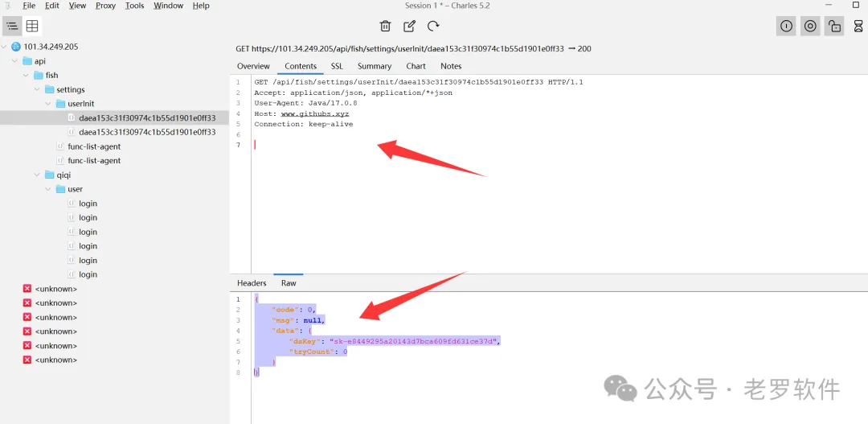Click the Connection: keep-alive header line
Screen dimensions: 868x424
coord(303,124)
